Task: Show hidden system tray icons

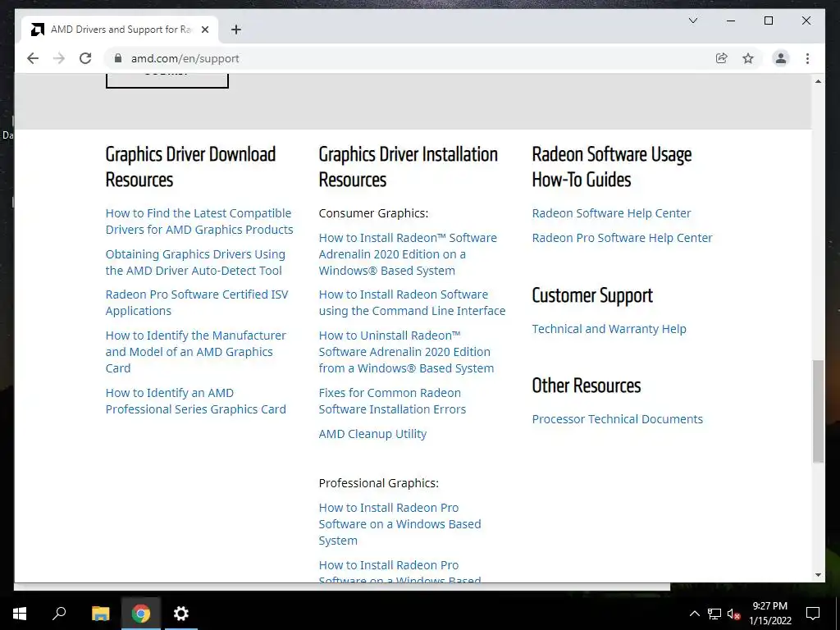Action: 694,614
